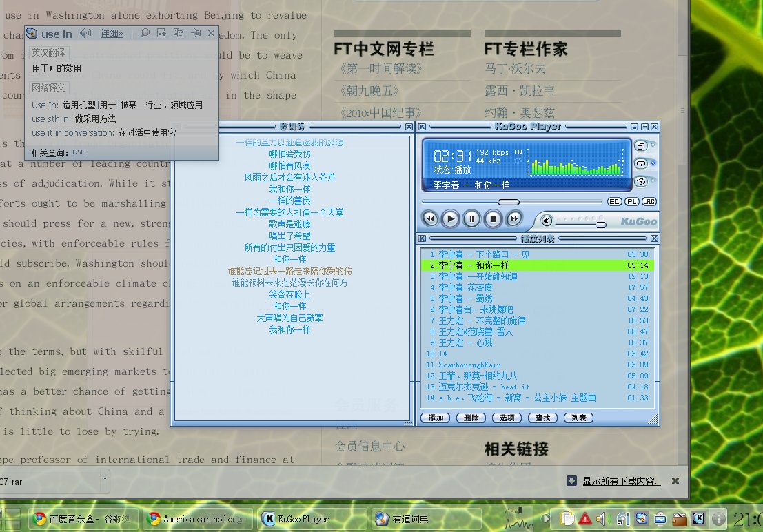Copy the translation in the dictionary popup
Screen dimensions: 763x532
179,33
